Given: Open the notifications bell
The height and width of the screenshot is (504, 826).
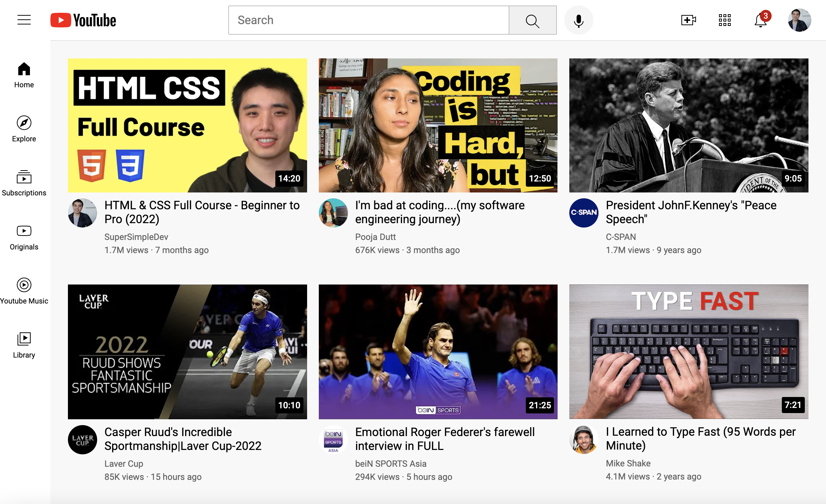Looking at the screenshot, I should click(x=761, y=20).
